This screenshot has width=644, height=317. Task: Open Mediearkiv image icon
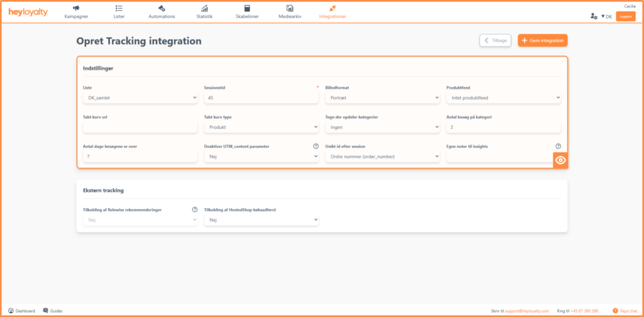[x=289, y=8]
